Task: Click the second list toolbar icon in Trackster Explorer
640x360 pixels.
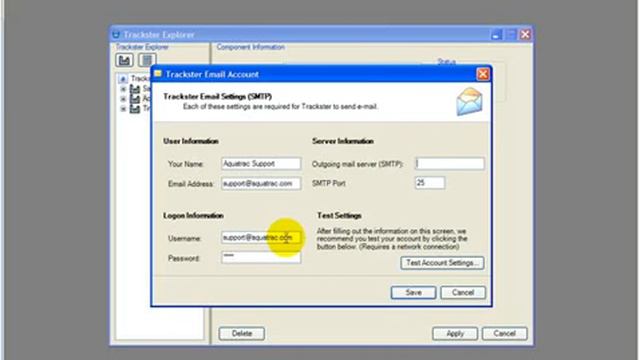Action: pyautogui.click(x=147, y=60)
